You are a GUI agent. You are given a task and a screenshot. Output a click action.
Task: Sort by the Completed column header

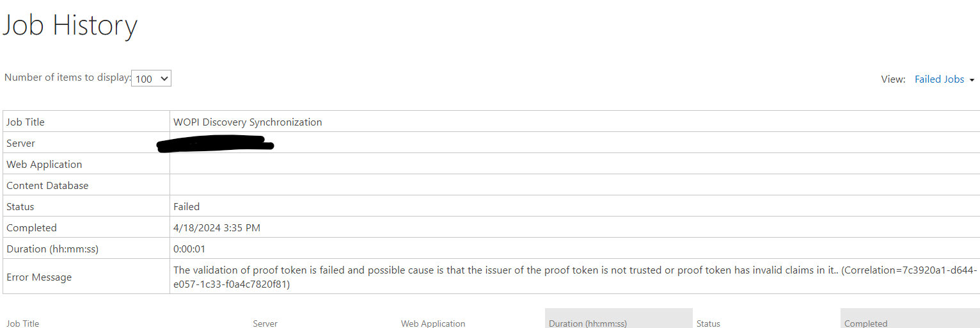pos(865,324)
